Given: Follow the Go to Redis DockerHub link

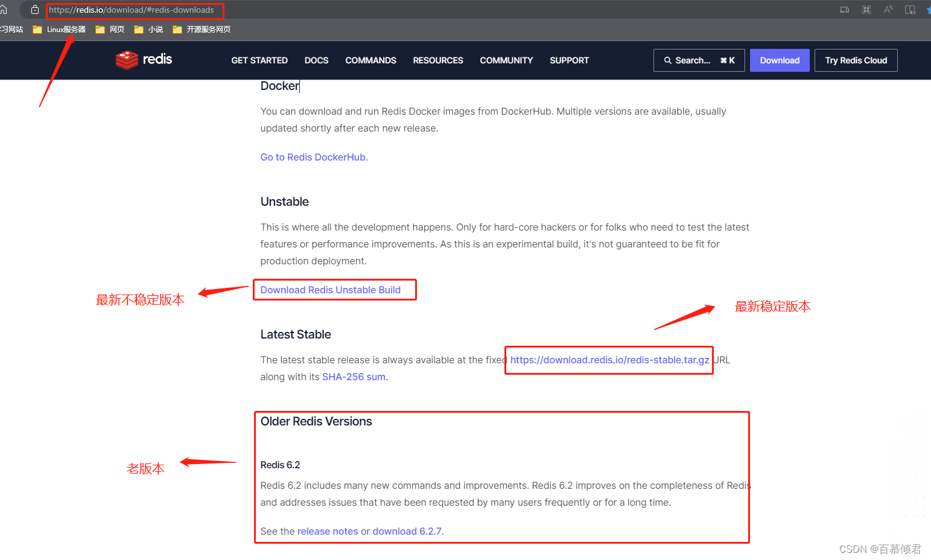Looking at the screenshot, I should (313, 157).
